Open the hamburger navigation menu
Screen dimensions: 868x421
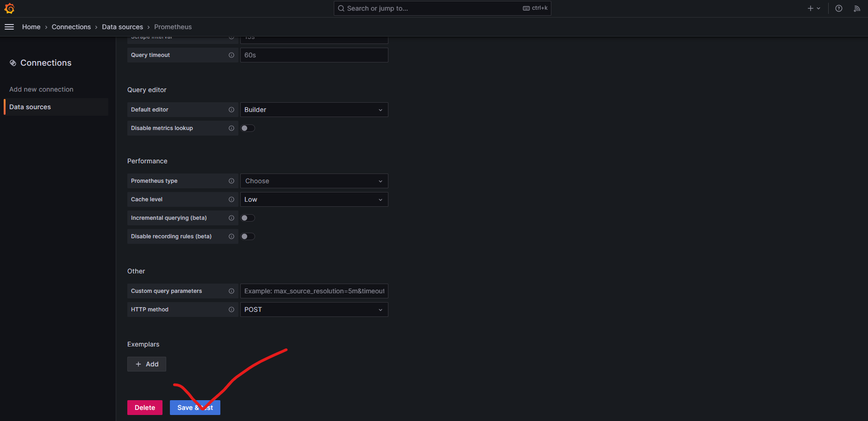(9, 27)
